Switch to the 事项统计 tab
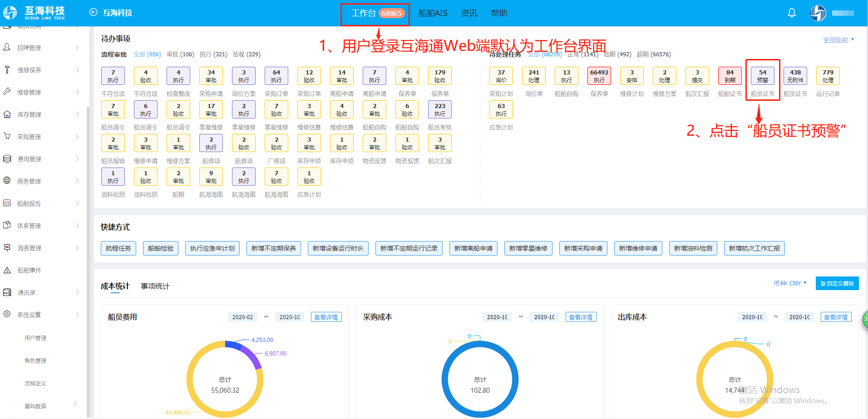The height and width of the screenshot is (419, 868). coord(155,286)
